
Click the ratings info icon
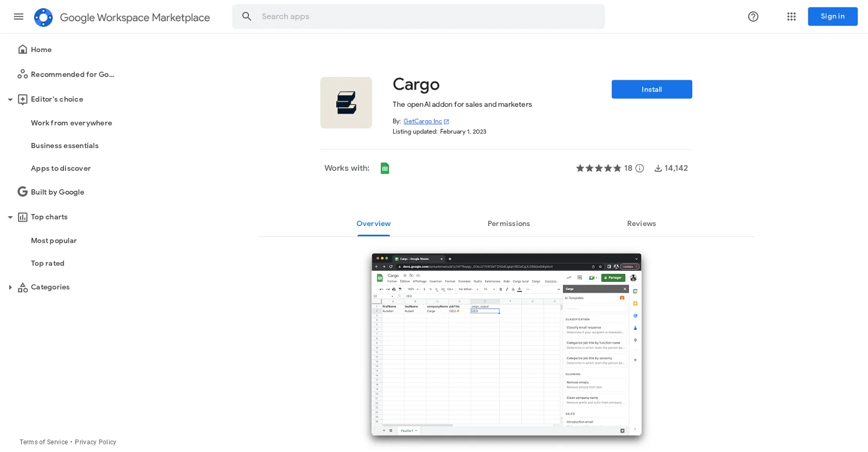tap(640, 169)
